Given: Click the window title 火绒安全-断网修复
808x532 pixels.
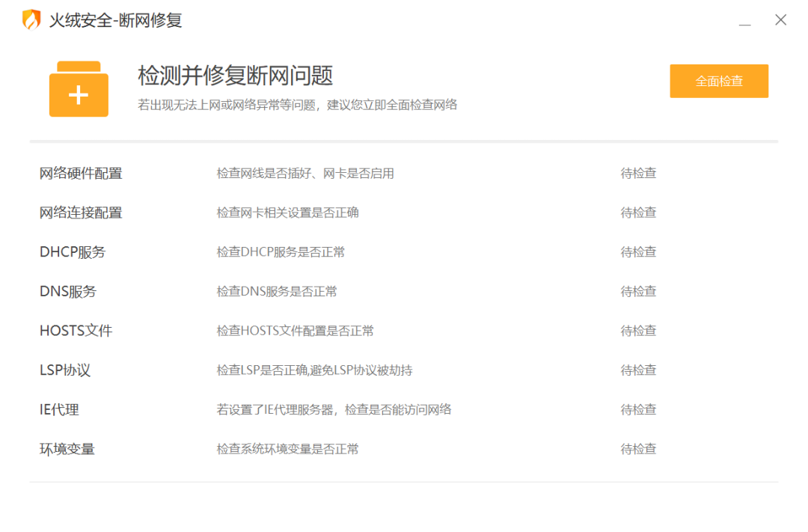Looking at the screenshot, I should click(115, 21).
